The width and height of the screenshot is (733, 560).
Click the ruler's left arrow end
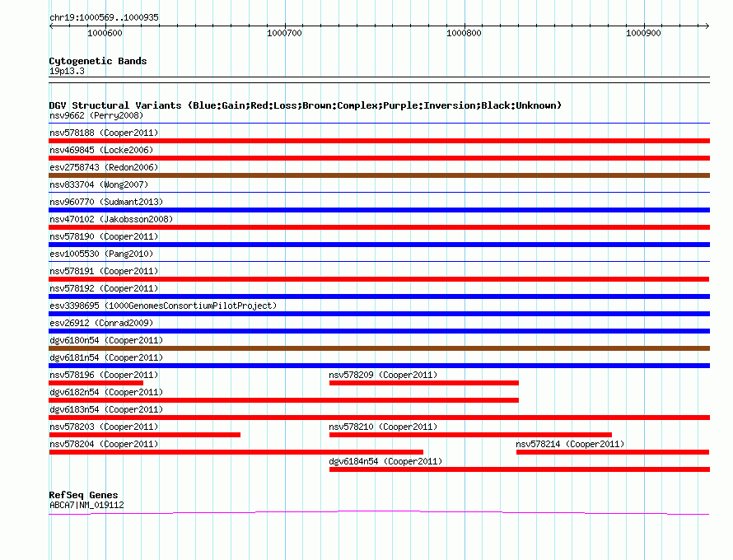(51, 26)
